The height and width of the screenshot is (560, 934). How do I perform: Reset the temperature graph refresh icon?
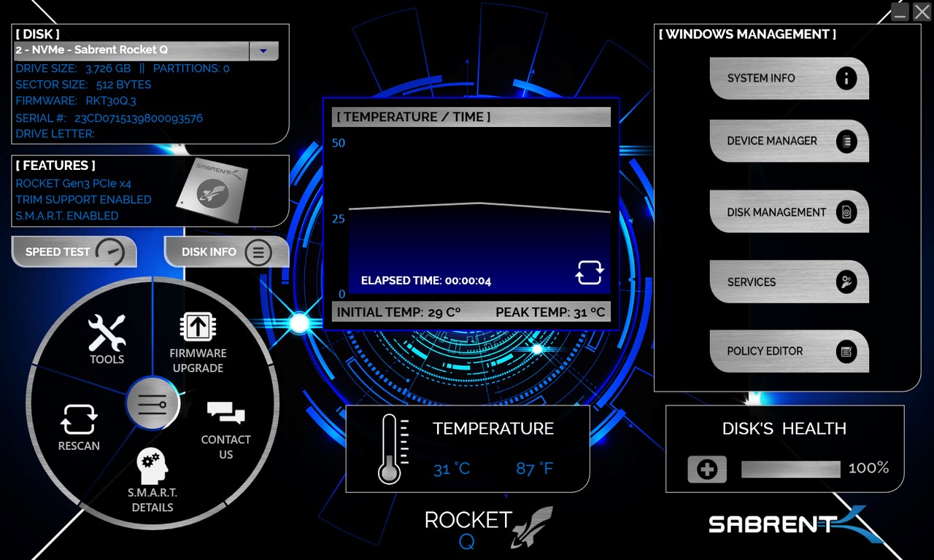[589, 272]
